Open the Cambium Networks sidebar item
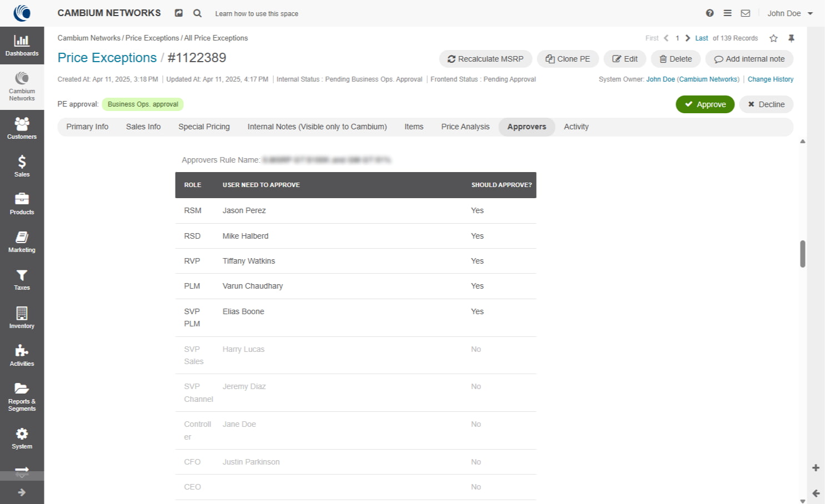The image size is (825, 504). pos(22,87)
